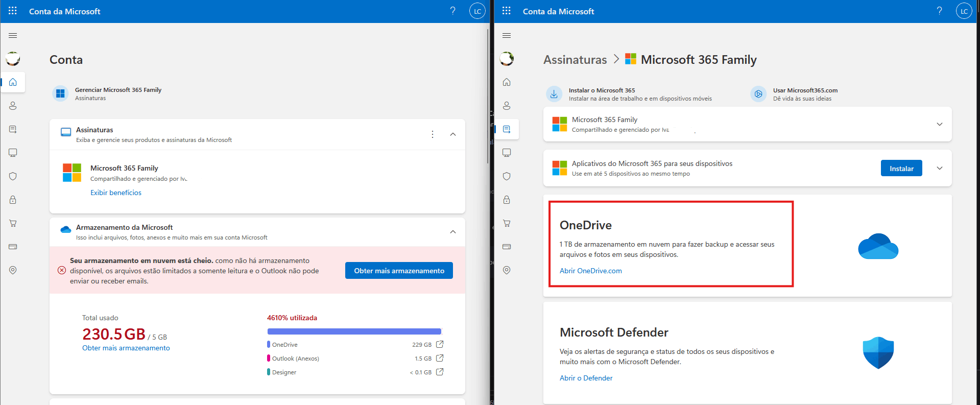Screen dimensions: 980x405
Task: Click Usar Microsoft365.com
Action: (x=794, y=94)
